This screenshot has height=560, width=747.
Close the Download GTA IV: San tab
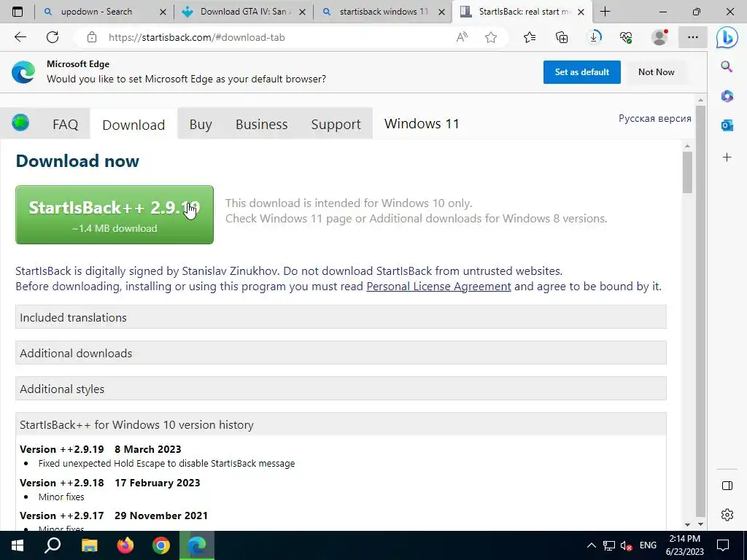click(303, 12)
